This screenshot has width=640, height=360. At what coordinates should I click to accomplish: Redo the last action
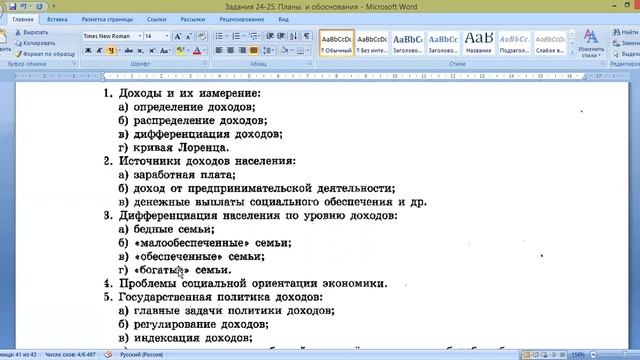click(x=39, y=7)
